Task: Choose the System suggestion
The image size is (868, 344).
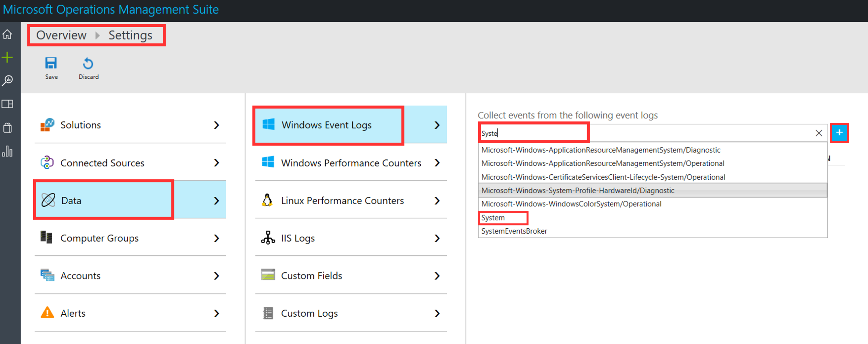Action: [653, 218]
